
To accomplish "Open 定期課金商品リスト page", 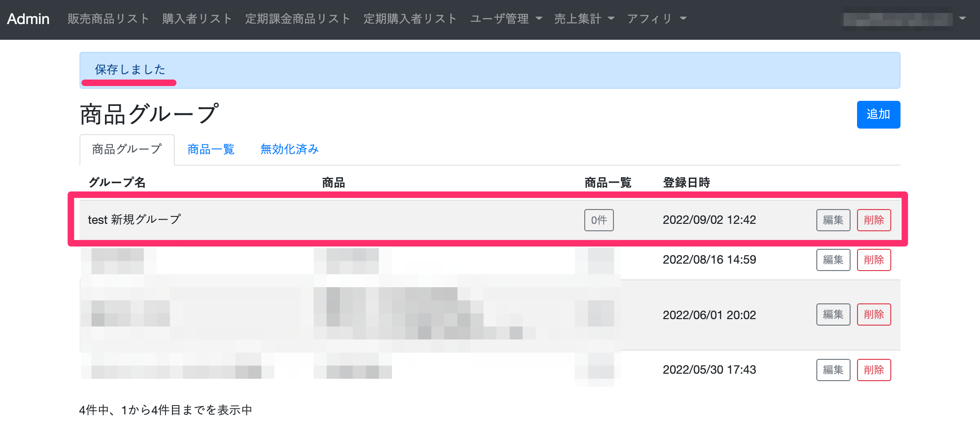I will click(x=298, y=19).
